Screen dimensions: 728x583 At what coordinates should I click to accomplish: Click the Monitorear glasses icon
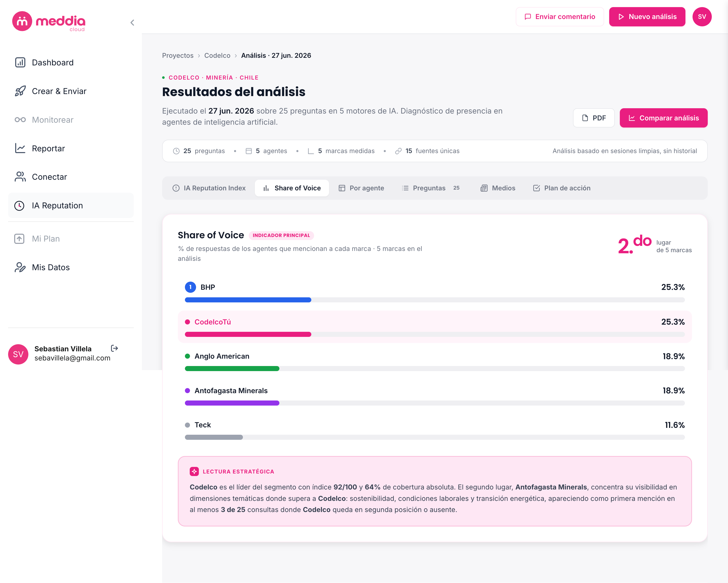pos(20,120)
